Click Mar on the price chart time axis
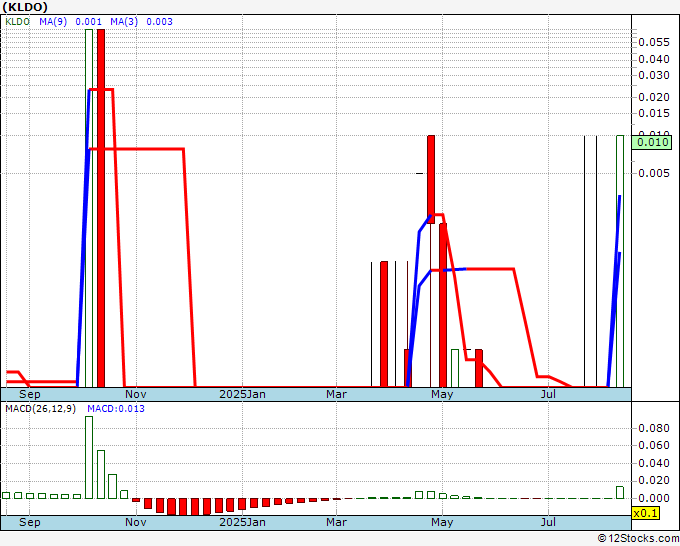 [x=337, y=394]
